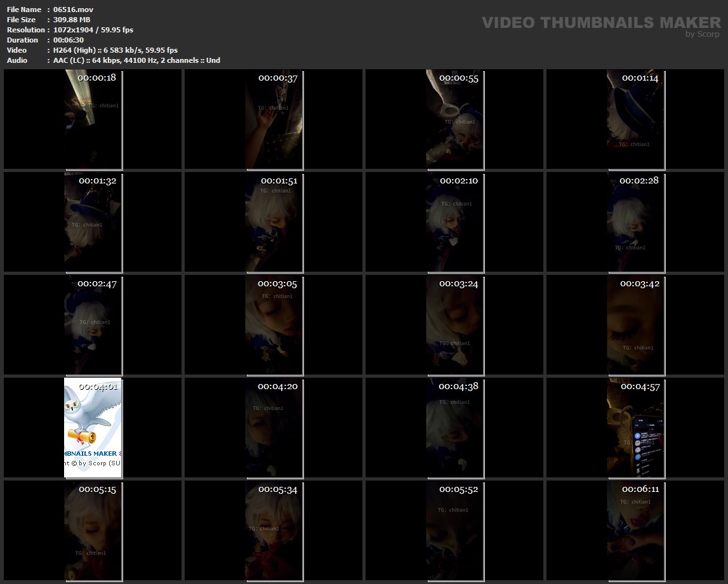The height and width of the screenshot is (584, 728).
Task: Click the duration value 00:06:30
Action: coord(69,40)
